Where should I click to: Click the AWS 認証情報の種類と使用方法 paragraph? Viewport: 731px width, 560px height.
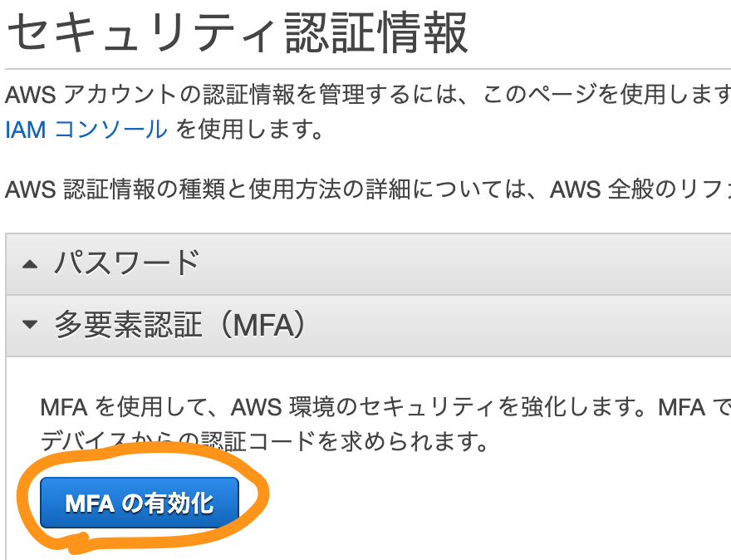click(368, 189)
